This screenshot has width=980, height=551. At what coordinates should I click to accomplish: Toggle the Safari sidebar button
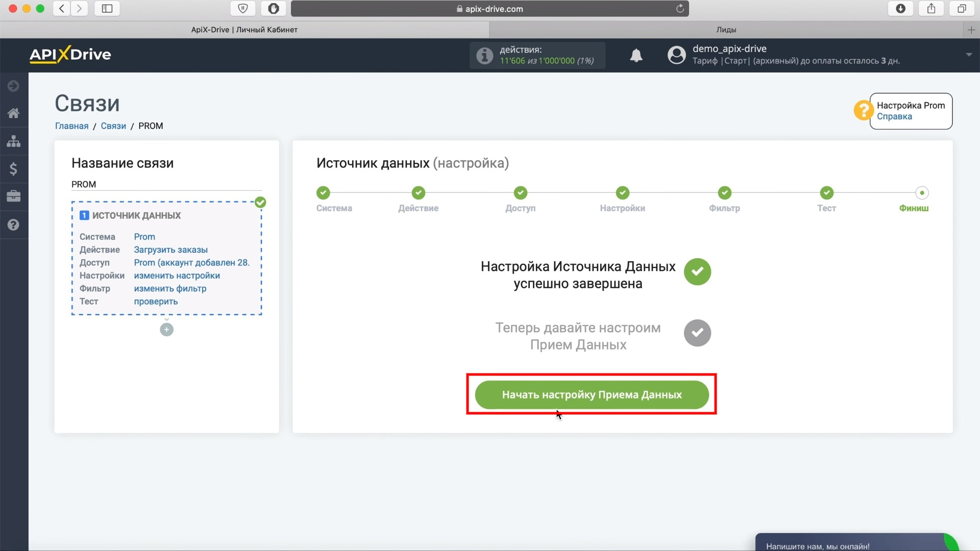[107, 9]
